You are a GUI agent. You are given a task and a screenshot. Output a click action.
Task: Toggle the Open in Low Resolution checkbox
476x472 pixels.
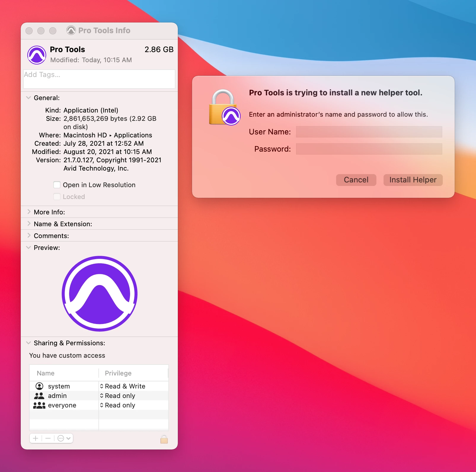pos(57,185)
